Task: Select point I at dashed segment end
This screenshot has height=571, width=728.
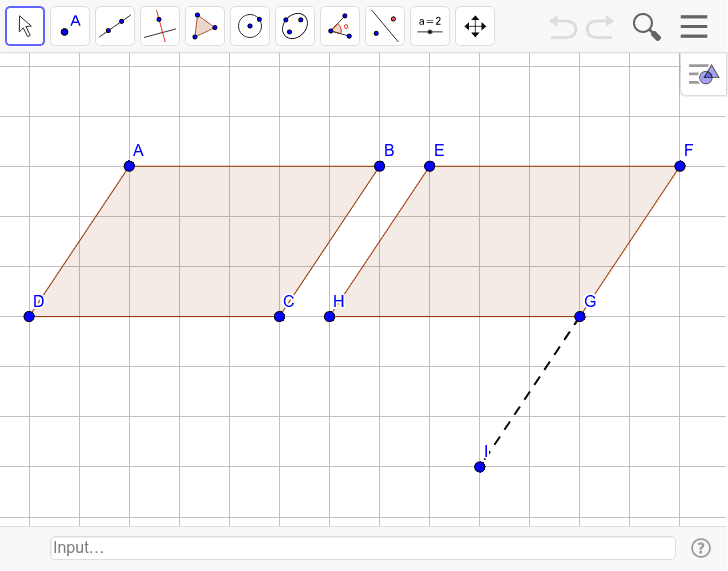Action: (x=480, y=467)
